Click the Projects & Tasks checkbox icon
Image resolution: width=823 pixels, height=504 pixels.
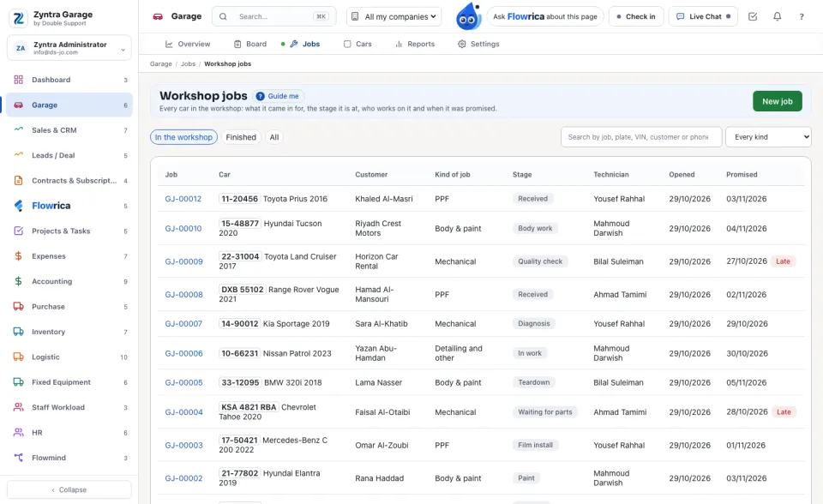pyautogui.click(x=18, y=231)
